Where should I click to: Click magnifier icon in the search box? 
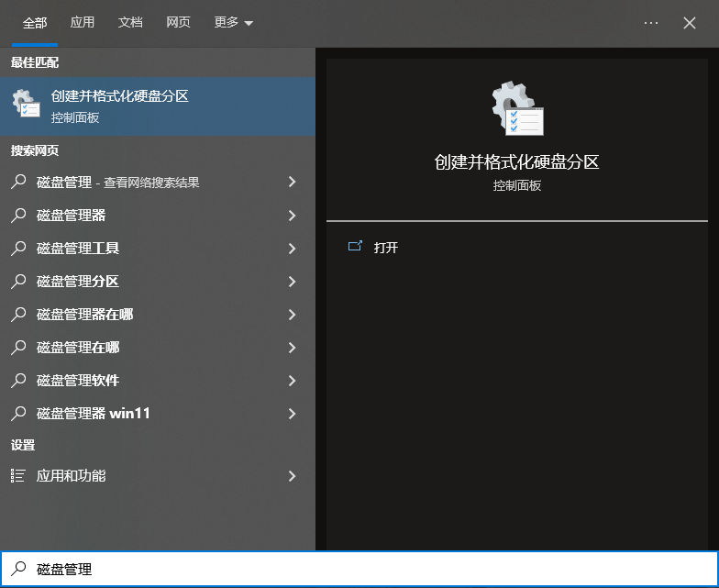click(x=18, y=569)
